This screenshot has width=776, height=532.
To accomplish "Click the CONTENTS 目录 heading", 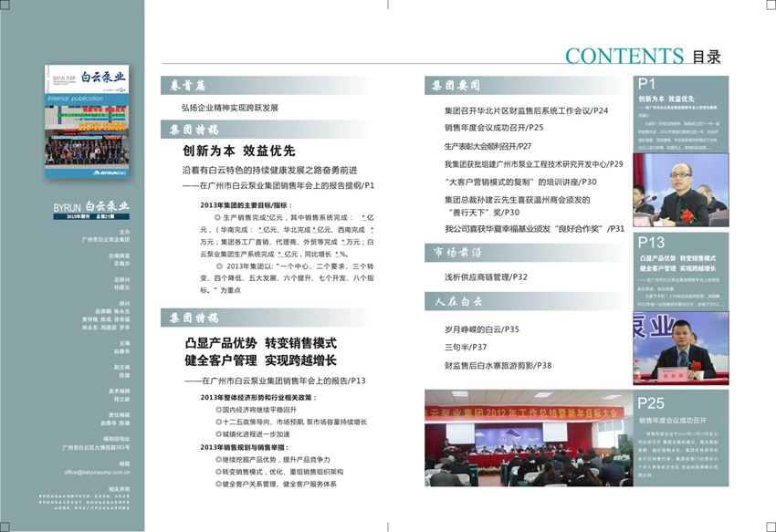I will click(643, 57).
